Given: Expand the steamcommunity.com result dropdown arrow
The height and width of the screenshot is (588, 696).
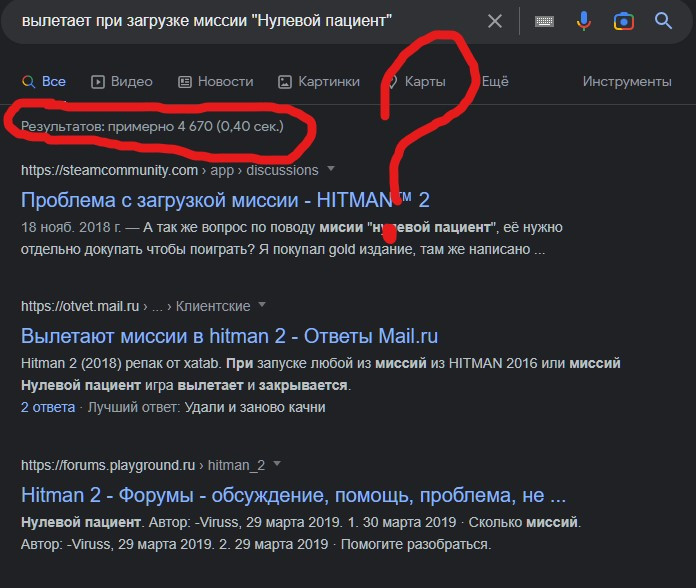Looking at the screenshot, I should [330, 169].
